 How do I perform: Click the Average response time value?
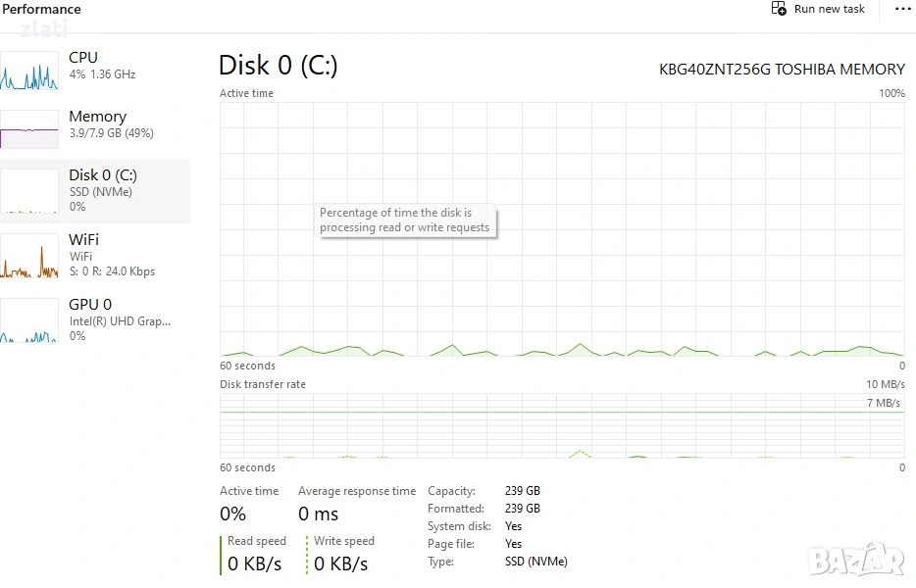(318, 514)
